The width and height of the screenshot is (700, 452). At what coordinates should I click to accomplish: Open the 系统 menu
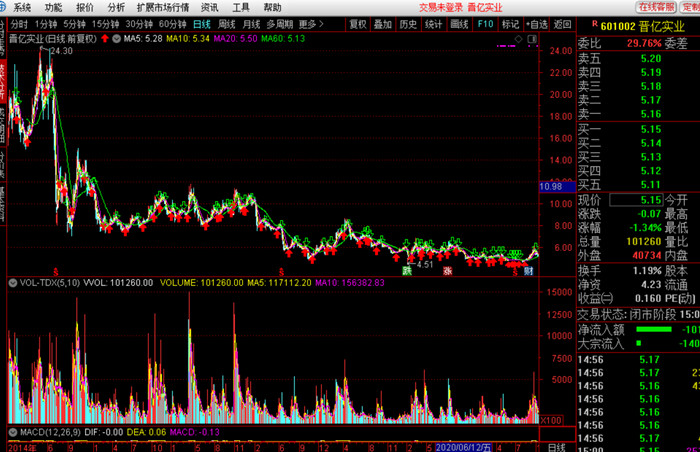[22, 7]
